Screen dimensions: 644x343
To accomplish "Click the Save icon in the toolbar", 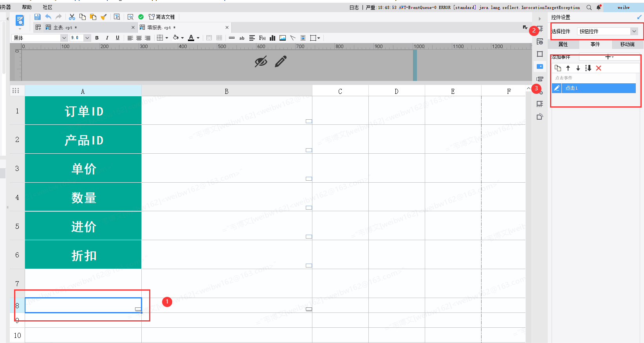I will (38, 17).
